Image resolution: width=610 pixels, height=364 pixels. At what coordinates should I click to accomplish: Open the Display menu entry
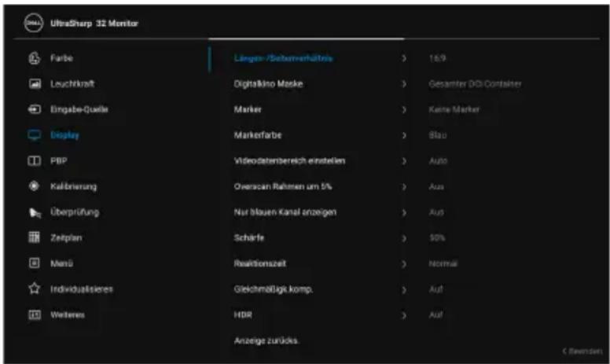[x=64, y=135]
